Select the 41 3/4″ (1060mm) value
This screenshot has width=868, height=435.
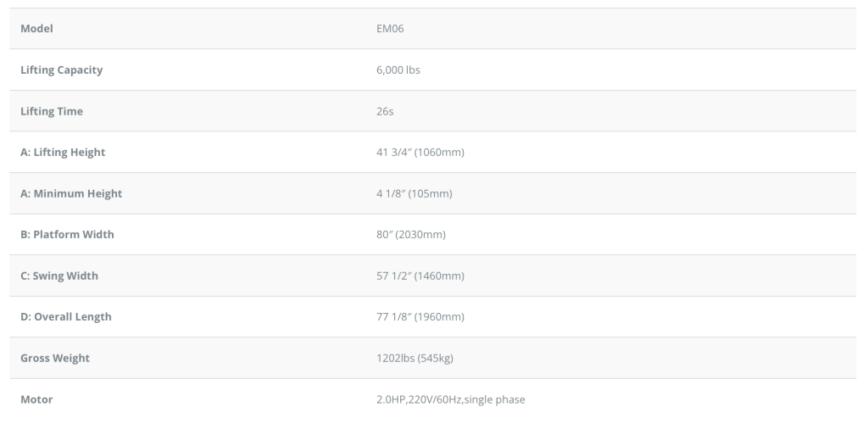(420, 153)
